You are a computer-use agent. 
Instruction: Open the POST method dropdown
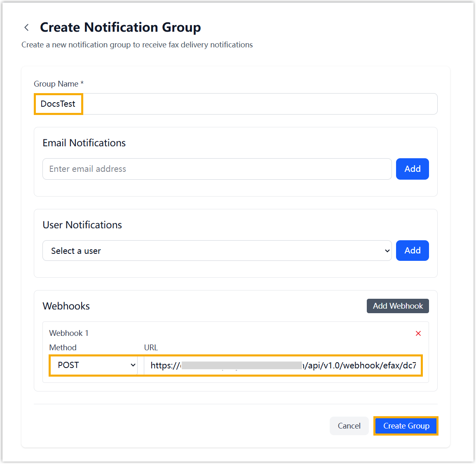point(94,365)
